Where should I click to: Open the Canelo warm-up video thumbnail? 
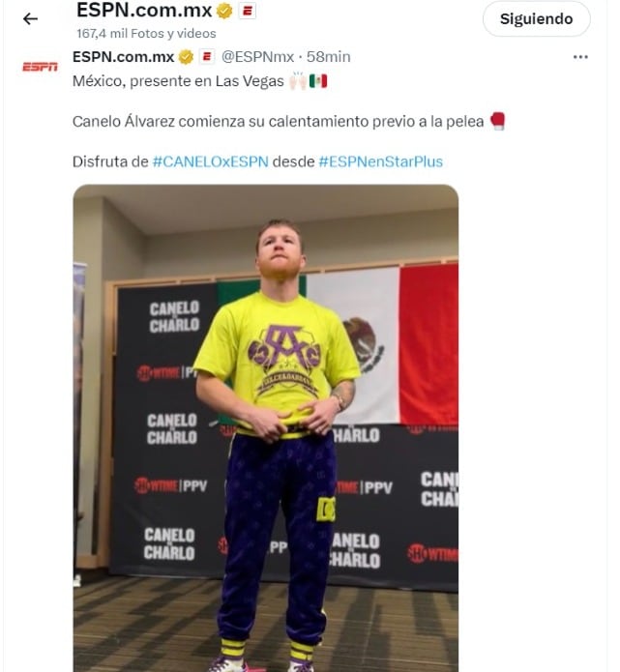tap(266, 428)
